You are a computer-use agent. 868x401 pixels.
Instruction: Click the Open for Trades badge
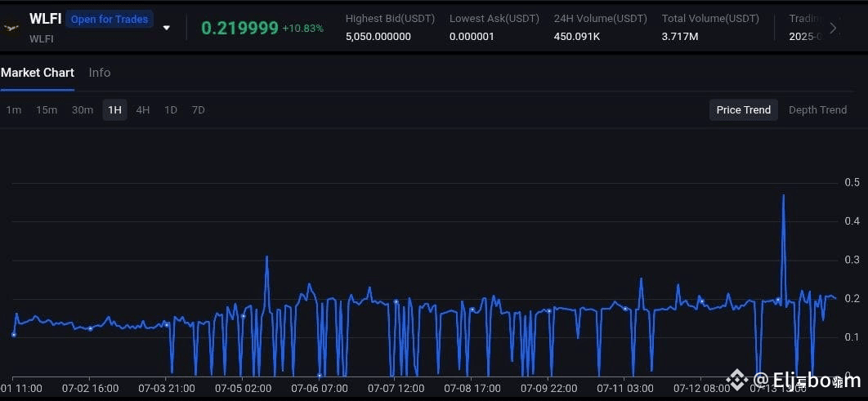tap(110, 20)
